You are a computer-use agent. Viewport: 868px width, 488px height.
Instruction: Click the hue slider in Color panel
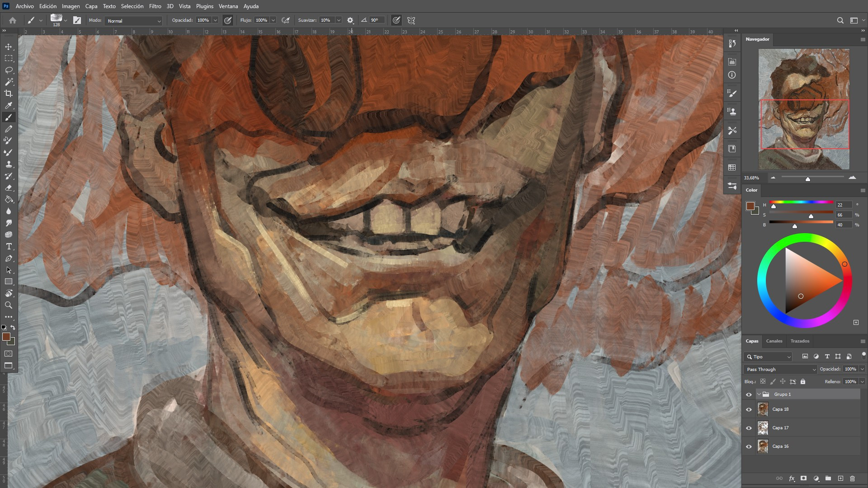(801, 202)
